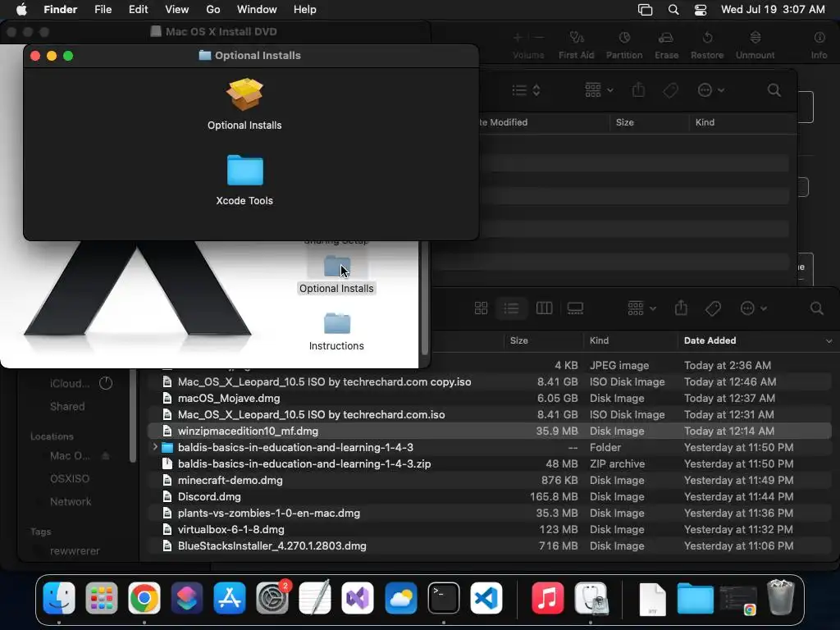
Task: Click scrollbar in Mac OS X Install DVD window
Action: coord(425,297)
